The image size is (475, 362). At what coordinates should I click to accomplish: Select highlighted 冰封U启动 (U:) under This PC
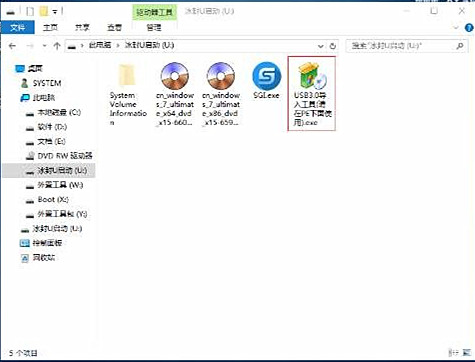click(49, 170)
